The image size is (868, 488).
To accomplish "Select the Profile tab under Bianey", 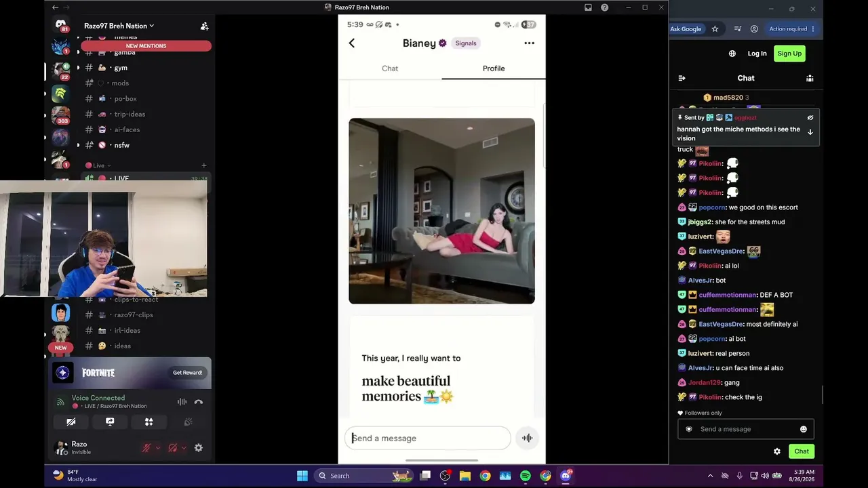I will pos(494,68).
